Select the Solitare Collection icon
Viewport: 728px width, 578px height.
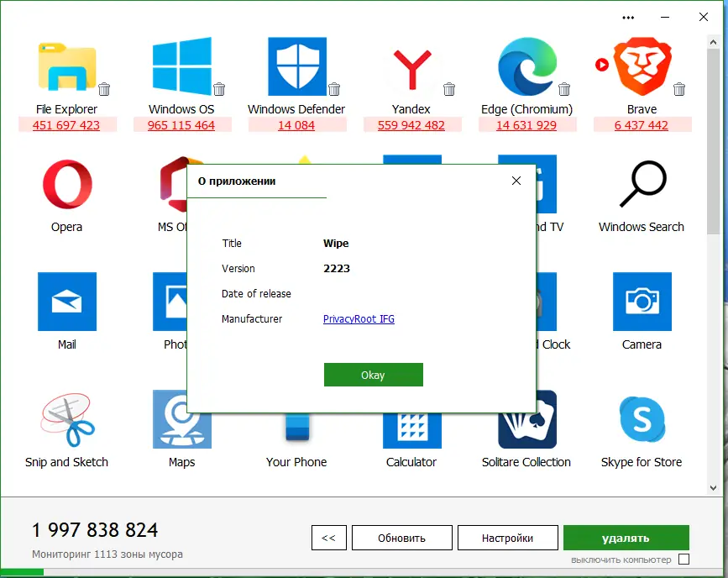click(x=527, y=431)
